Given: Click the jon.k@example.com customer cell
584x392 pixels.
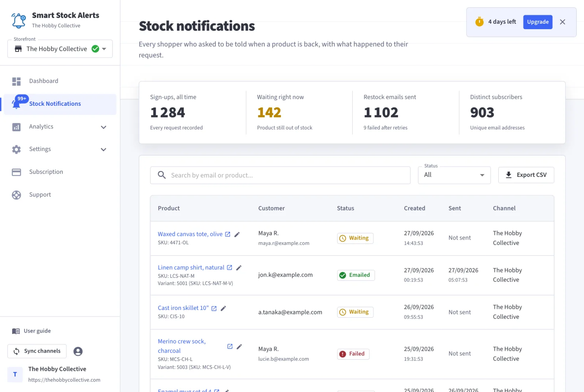Looking at the screenshot, I should click(285, 275).
